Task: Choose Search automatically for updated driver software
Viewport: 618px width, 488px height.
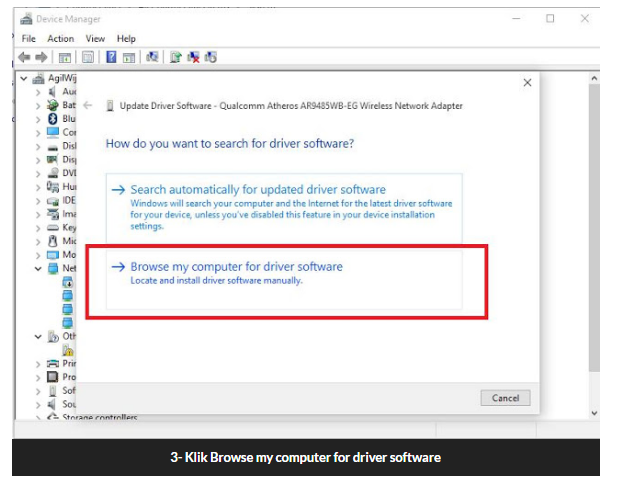Action: point(284,208)
